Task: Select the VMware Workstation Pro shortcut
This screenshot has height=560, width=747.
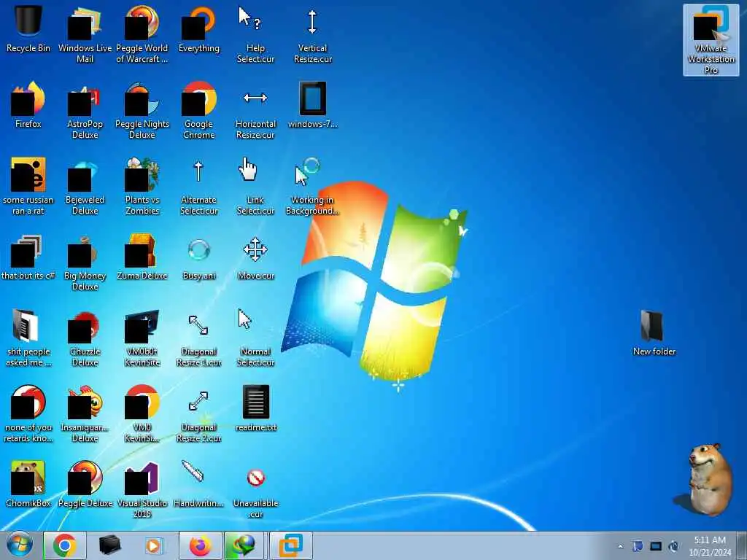Action: pos(711,40)
